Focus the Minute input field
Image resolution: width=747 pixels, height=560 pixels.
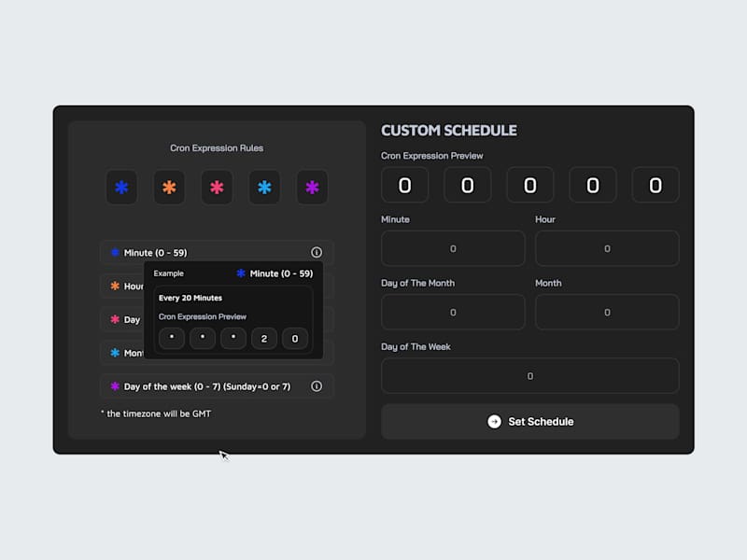tap(453, 248)
